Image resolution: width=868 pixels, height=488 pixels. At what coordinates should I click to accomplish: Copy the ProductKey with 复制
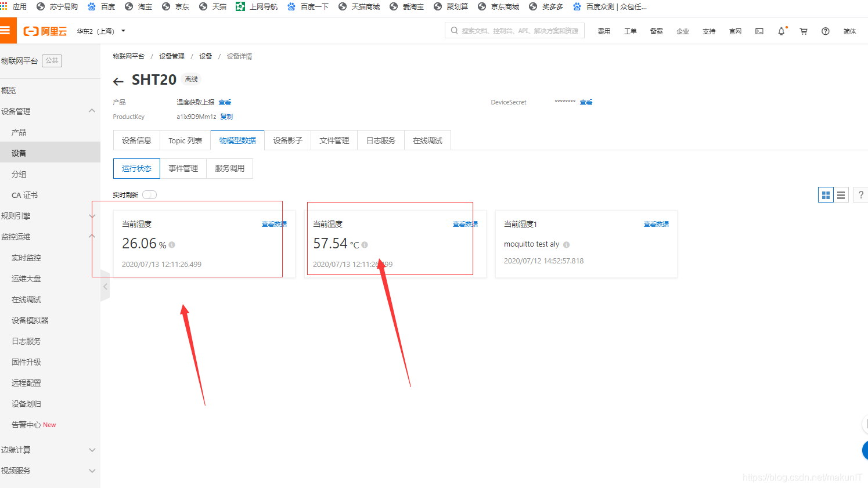(226, 117)
